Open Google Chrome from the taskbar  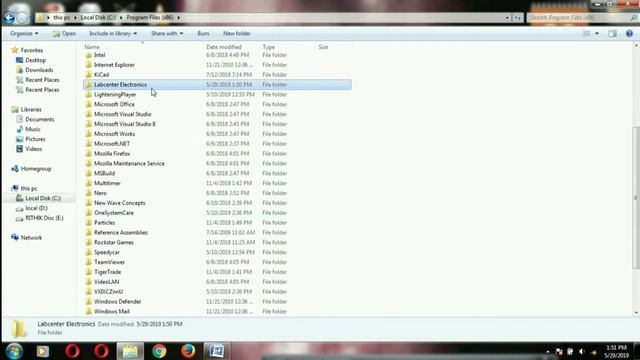tap(159, 351)
